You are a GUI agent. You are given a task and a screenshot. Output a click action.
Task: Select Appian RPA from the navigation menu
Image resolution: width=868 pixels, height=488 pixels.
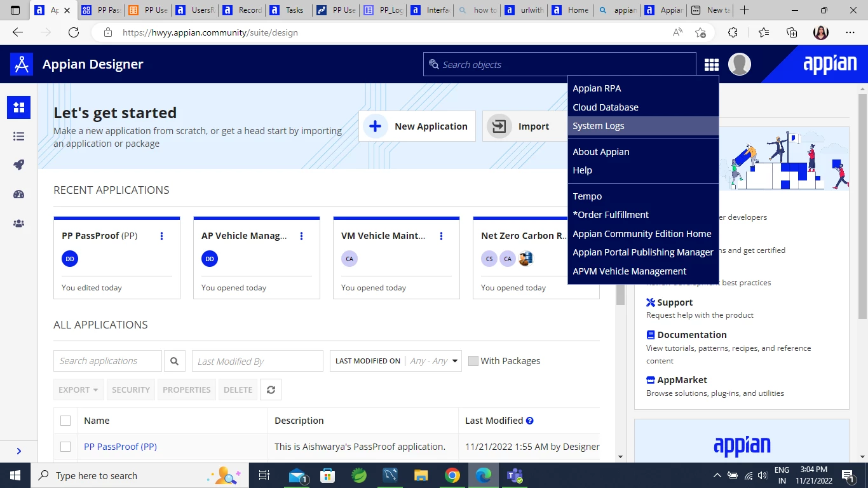[643, 88]
